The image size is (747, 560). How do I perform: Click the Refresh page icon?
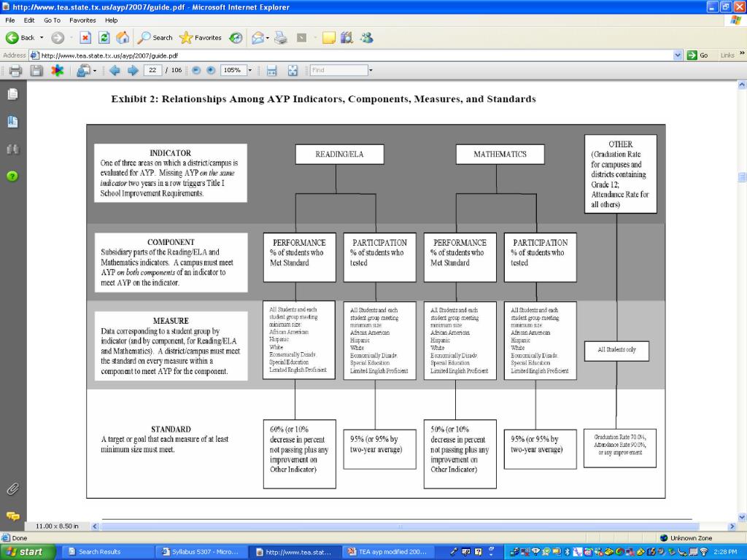(x=104, y=38)
